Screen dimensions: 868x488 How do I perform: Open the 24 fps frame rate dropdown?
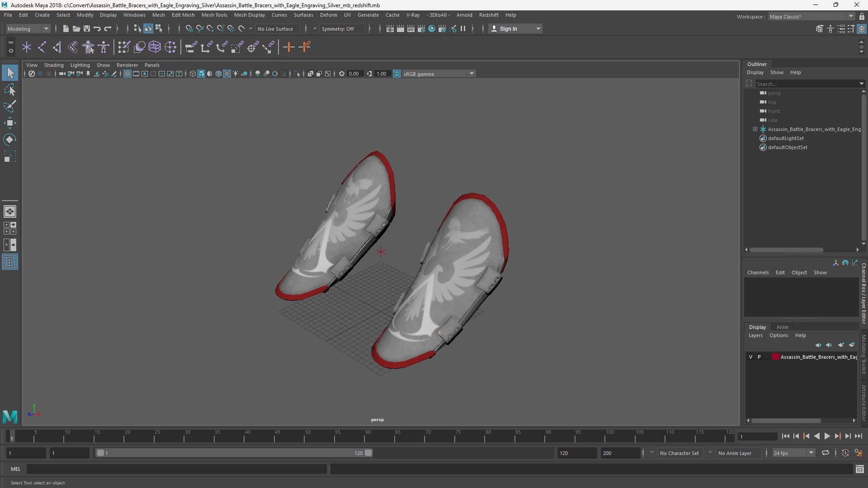click(x=793, y=453)
